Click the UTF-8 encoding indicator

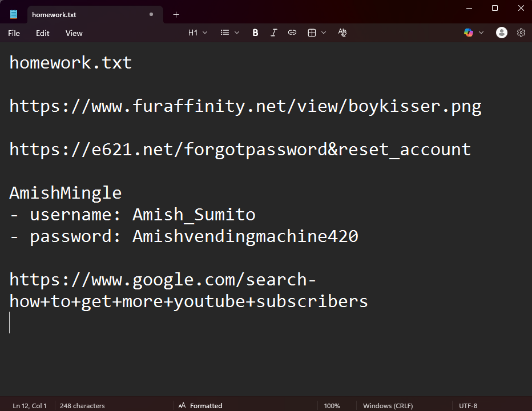point(468,406)
